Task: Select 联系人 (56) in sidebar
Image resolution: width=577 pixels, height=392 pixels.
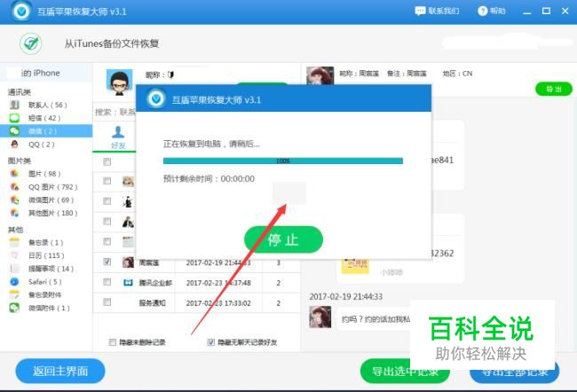Action: (x=46, y=105)
